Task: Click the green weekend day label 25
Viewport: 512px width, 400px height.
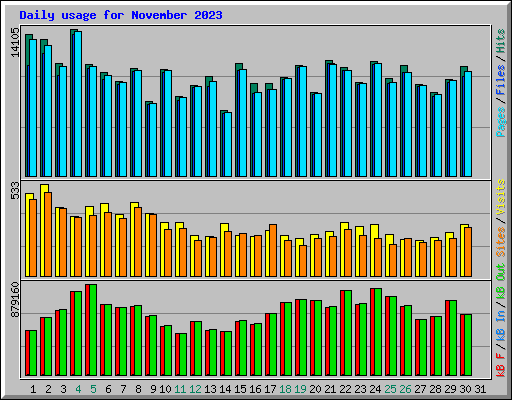Action: 390,389
